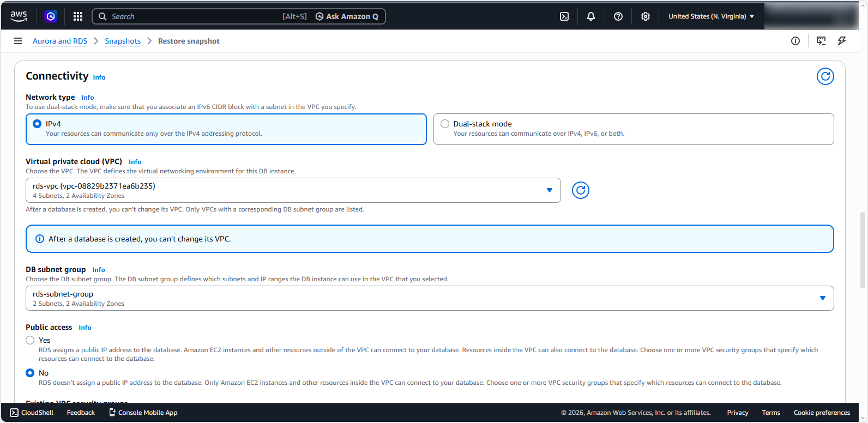Open the settings gear in top bar
868x423 pixels.
tap(646, 16)
